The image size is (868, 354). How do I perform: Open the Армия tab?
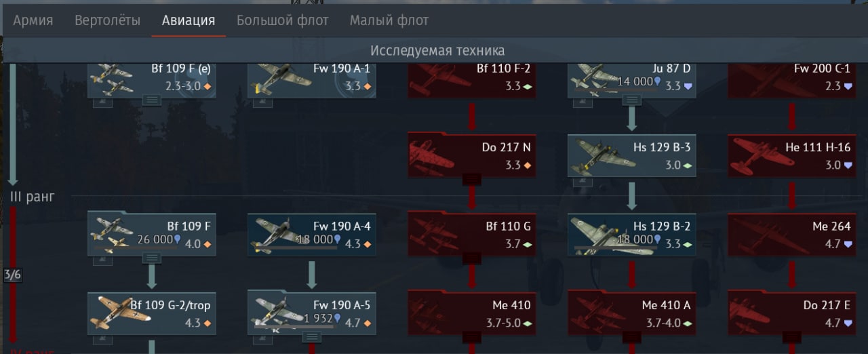click(x=33, y=20)
